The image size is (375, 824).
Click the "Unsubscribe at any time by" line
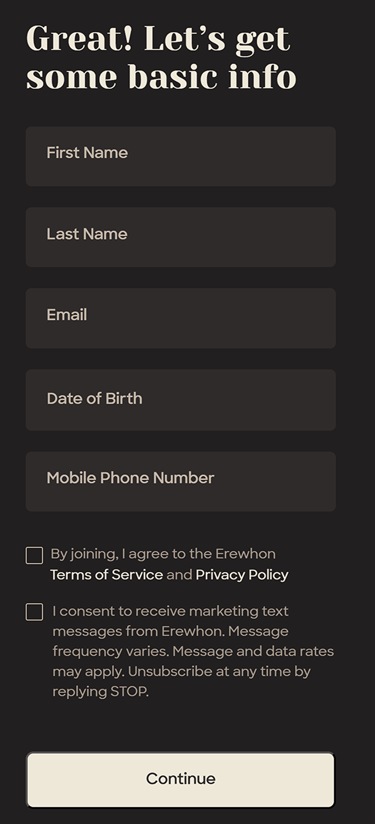tap(220, 672)
